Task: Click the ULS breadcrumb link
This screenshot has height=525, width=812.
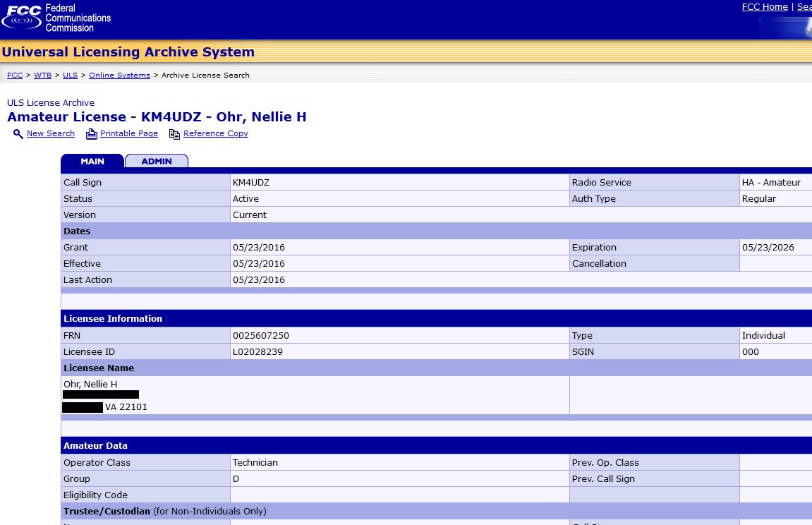Action: [x=70, y=75]
